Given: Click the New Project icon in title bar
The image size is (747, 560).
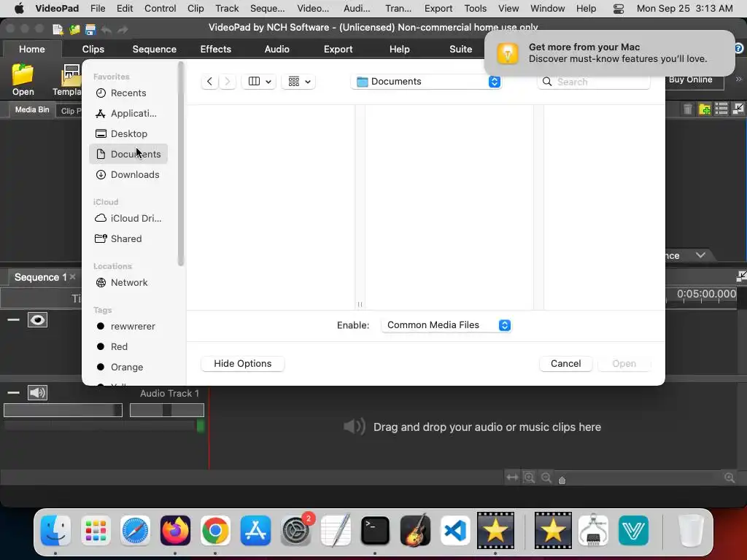Looking at the screenshot, I should 58,29.
